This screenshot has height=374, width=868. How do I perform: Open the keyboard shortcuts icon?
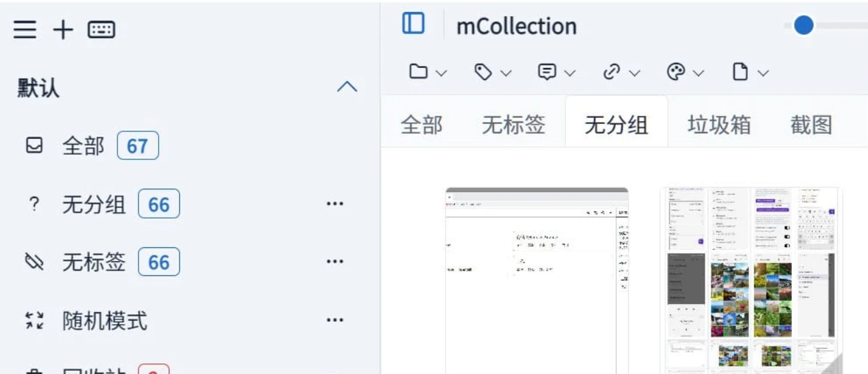coord(101,29)
